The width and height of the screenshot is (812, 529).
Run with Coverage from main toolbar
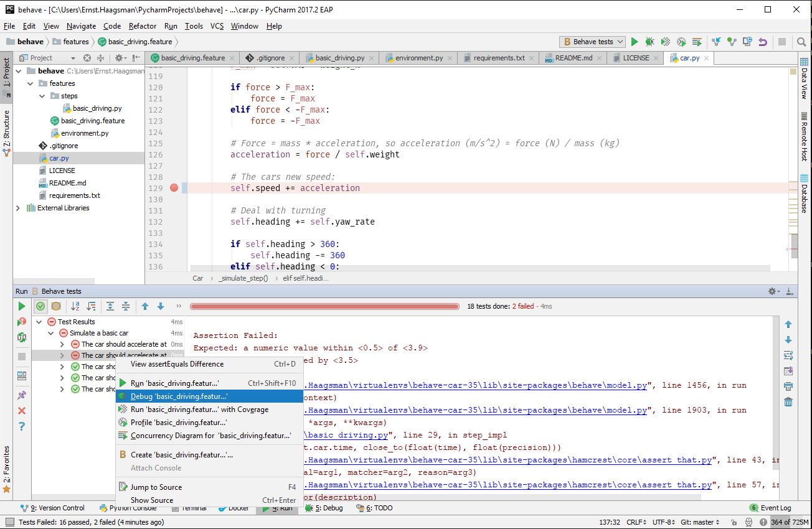tap(666, 42)
